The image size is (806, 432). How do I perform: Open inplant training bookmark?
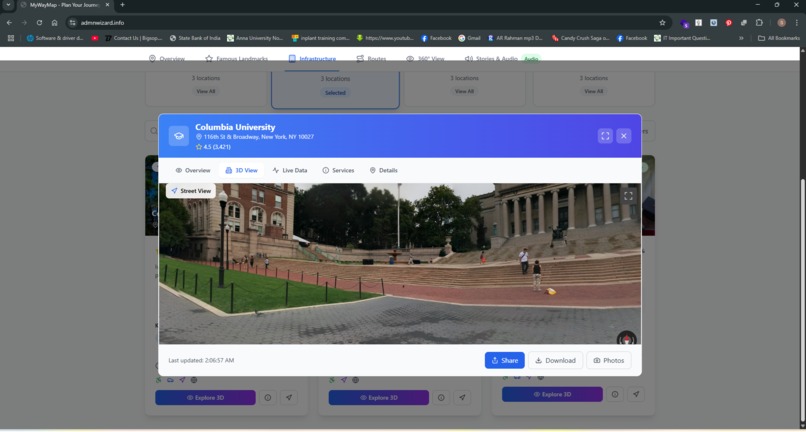[320, 38]
